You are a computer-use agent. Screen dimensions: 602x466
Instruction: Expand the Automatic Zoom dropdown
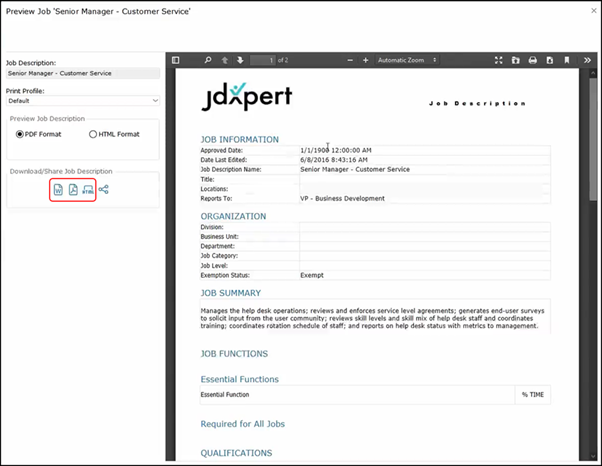click(407, 60)
